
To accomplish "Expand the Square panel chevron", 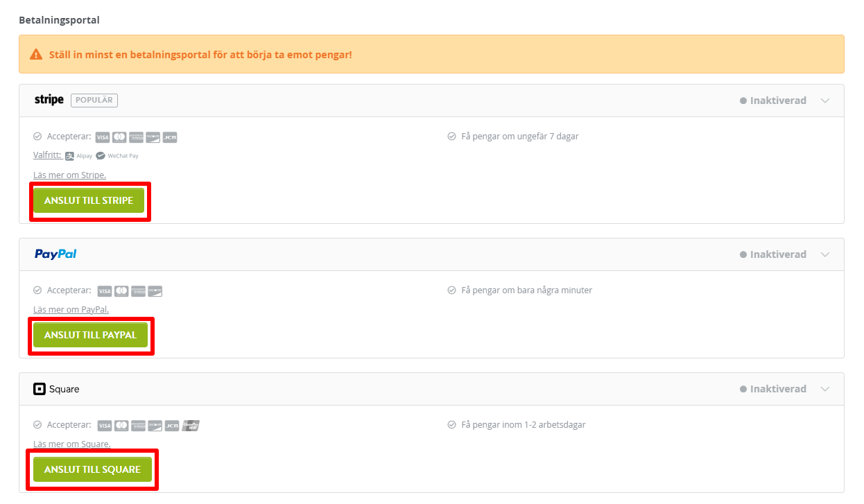I will click(825, 389).
